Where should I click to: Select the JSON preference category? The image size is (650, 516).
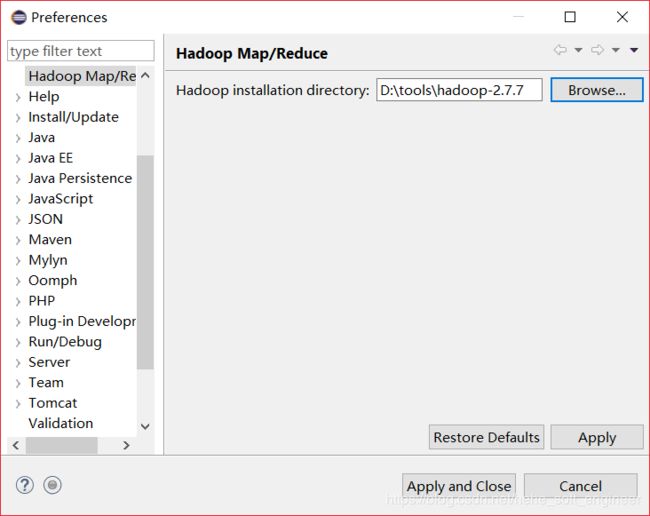(x=46, y=219)
